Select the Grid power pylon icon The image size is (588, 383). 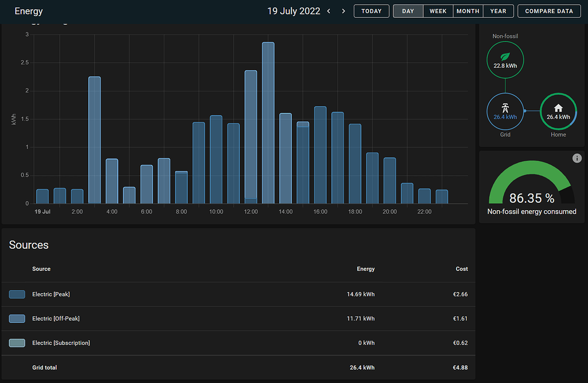point(505,108)
